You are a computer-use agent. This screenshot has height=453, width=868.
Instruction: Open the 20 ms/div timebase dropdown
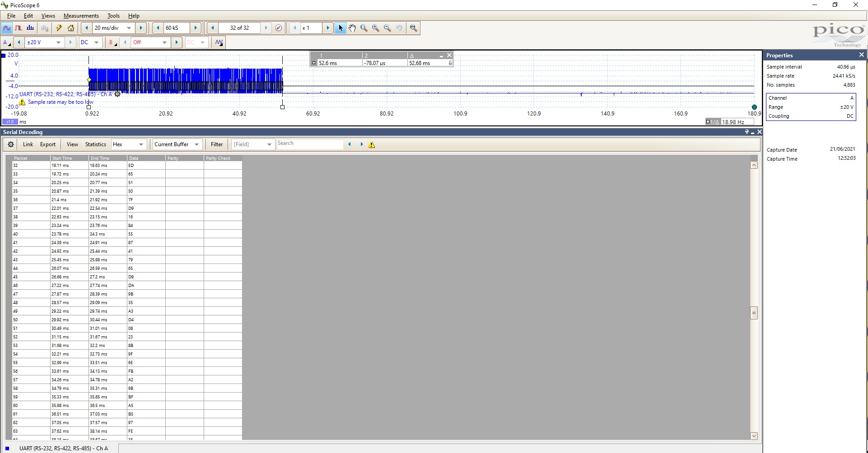(x=129, y=28)
